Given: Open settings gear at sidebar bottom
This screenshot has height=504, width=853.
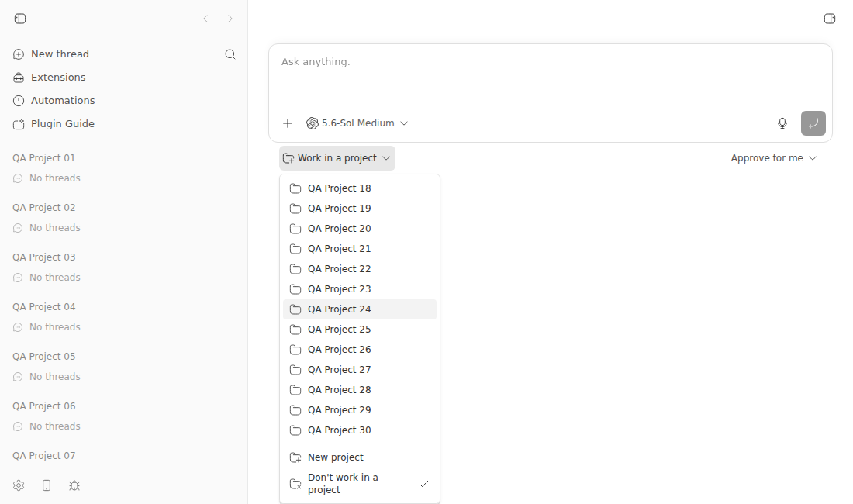Looking at the screenshot, I should pos(19,485).
